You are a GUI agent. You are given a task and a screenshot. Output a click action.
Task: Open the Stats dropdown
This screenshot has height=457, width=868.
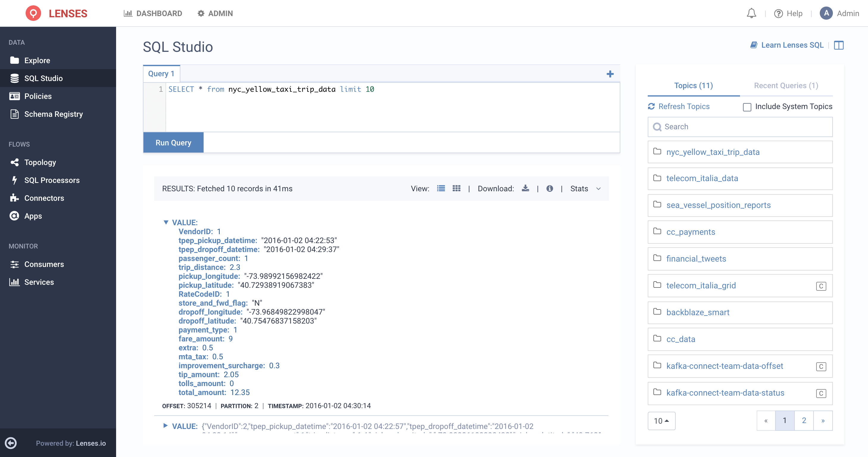click(585, 189)
